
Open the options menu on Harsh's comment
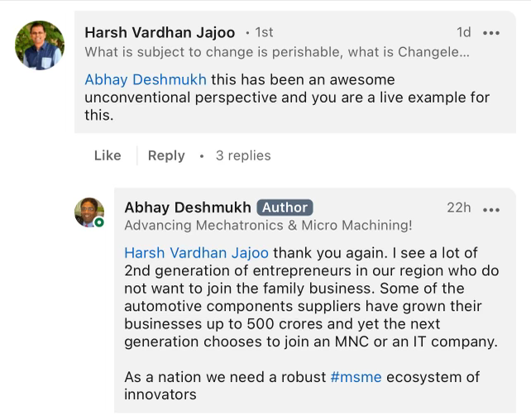(491, 33)
